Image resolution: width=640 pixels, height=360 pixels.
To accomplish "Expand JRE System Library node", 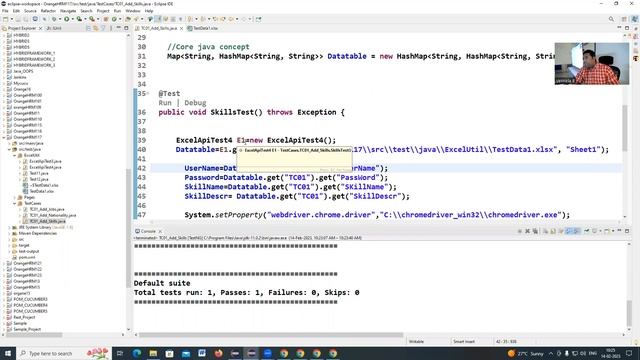I will pos(10,227).
